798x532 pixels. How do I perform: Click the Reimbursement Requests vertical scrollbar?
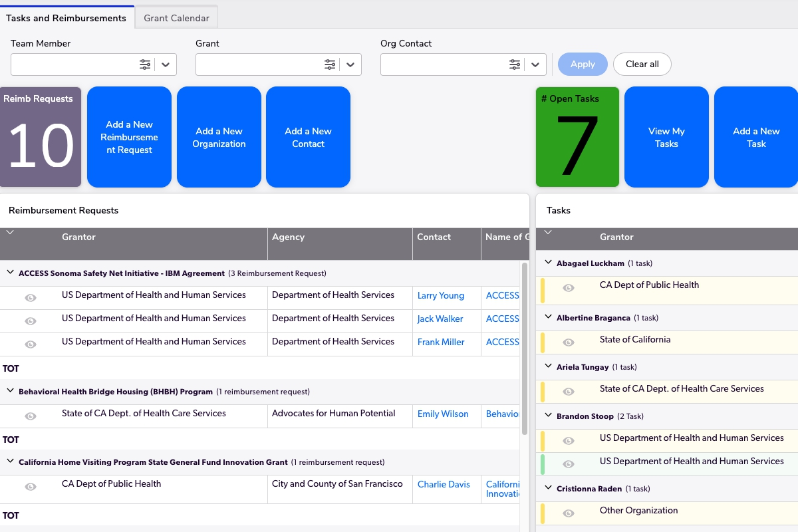click(524, 346)
